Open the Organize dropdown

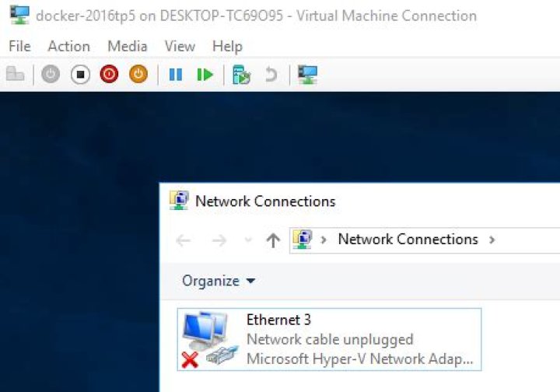[219, 281]
